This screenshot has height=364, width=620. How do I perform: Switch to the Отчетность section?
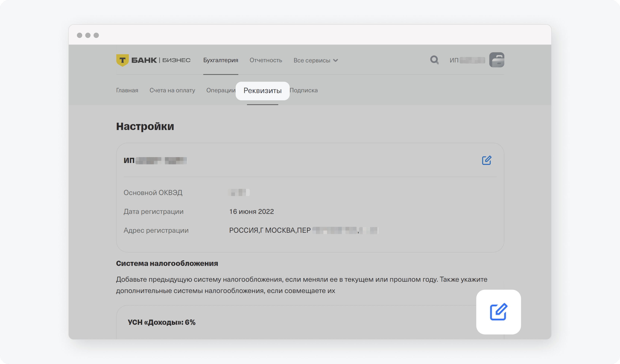266,60
